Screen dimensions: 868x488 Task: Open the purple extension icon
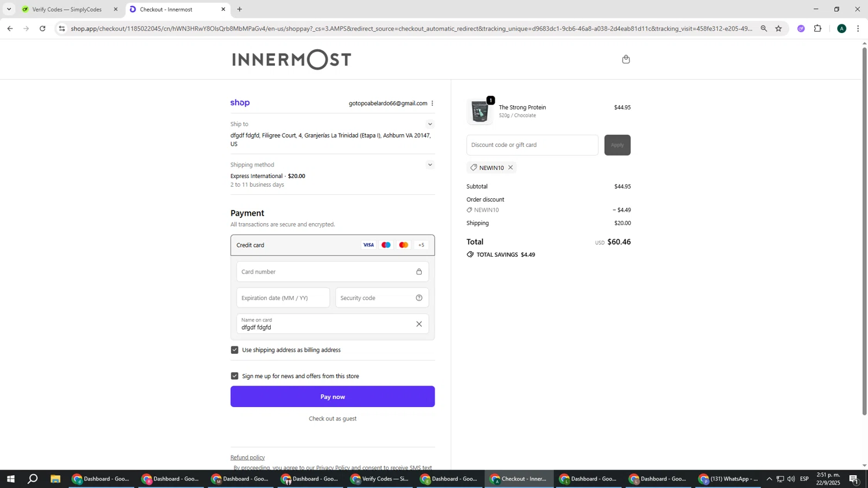point(801,28)
